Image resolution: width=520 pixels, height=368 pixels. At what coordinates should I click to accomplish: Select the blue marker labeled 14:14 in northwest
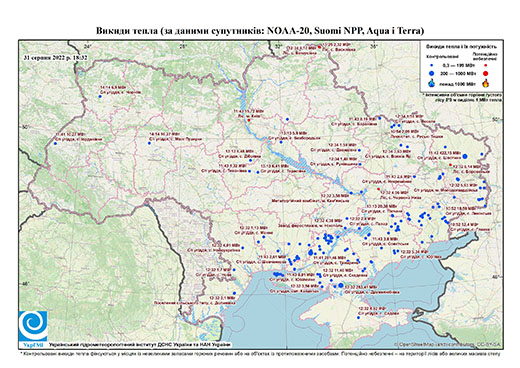100,96
